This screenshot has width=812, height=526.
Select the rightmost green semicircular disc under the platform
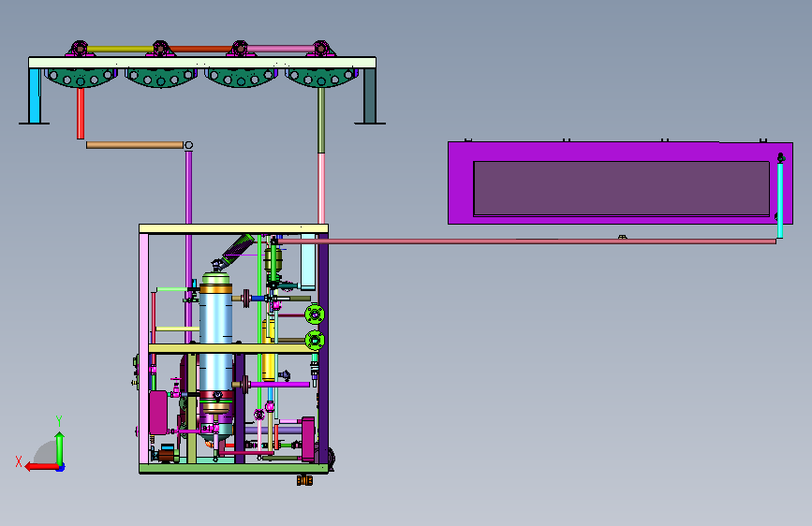click(321, 78)
